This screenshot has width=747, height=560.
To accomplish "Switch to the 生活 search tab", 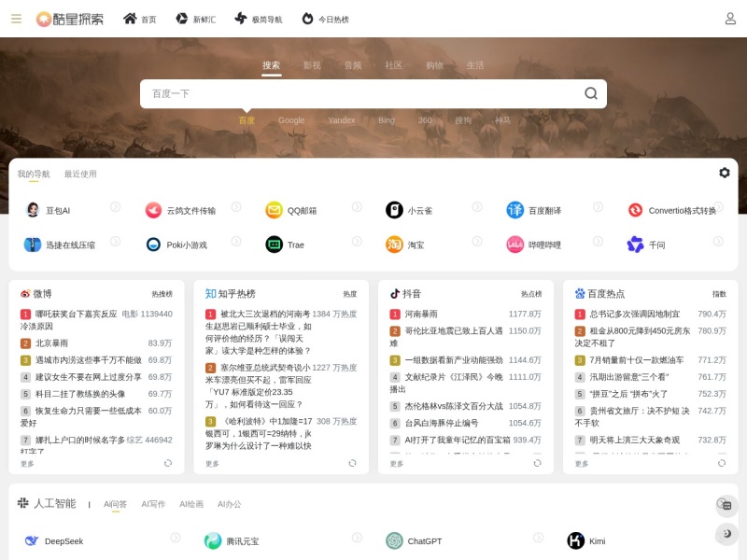I will click(475, 65).
